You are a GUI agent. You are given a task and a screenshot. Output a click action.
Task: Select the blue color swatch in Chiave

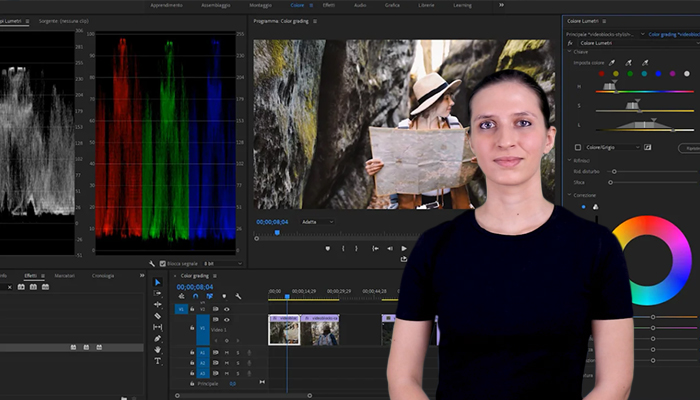click(658, 74)
